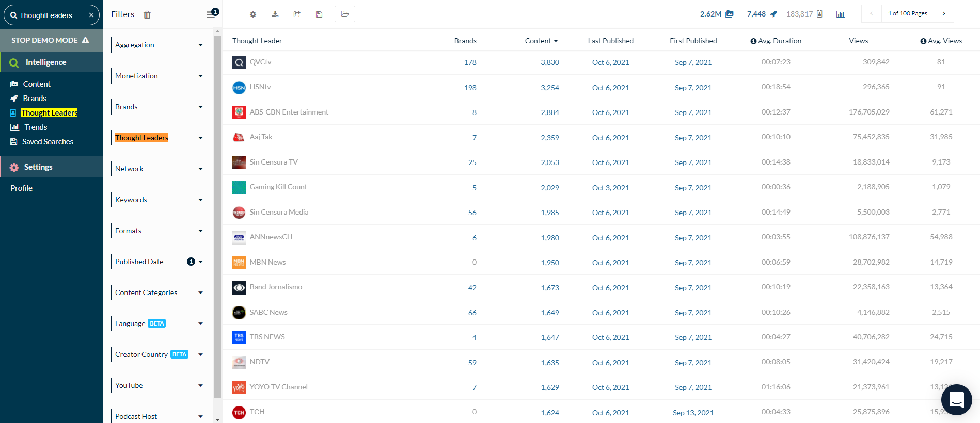The image size is (980, 423).
Task: Click the Settings gear icon in sidebar
Action: click(14, 167)
